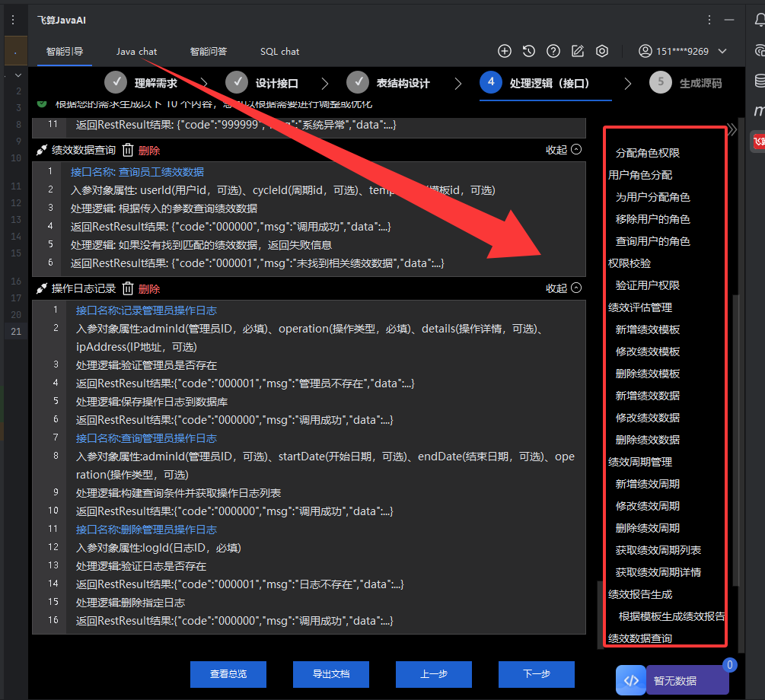
Task: Click the user avatar icon
Action: 645,51
